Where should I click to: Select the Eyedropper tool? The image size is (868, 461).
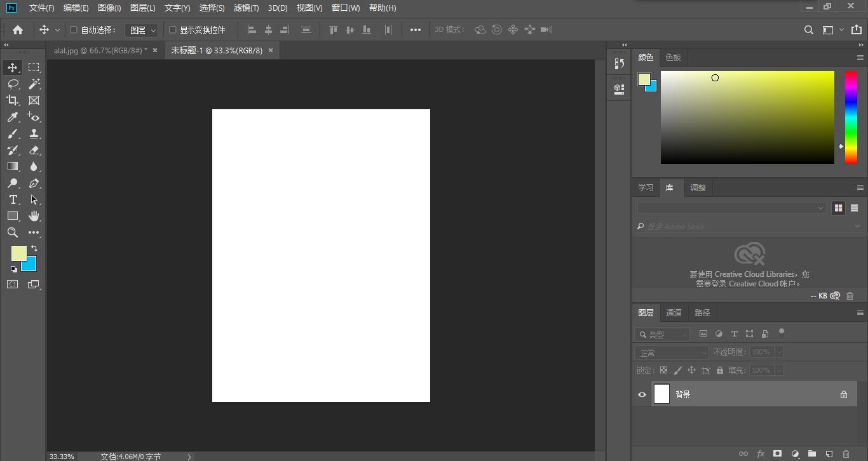pos(13,117)
